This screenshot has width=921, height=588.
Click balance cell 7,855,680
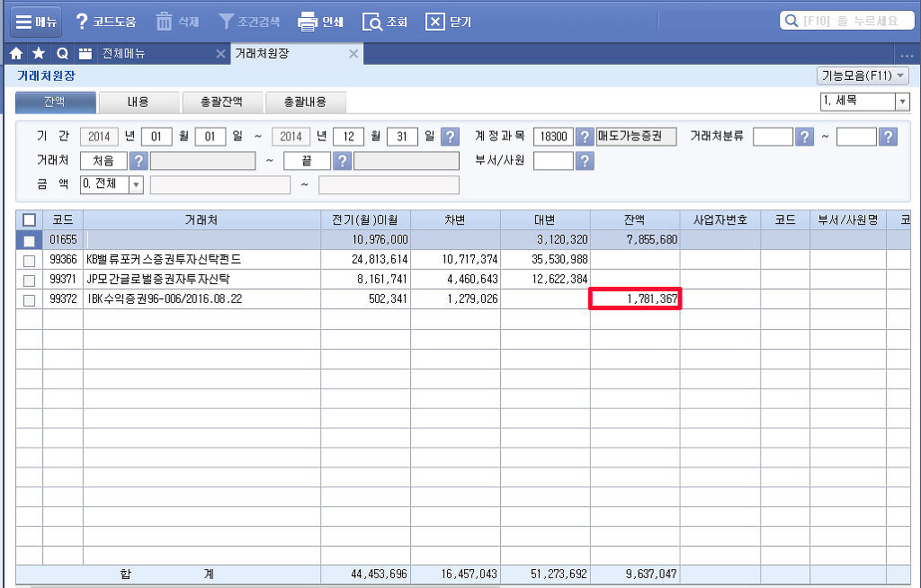point(635,240)
